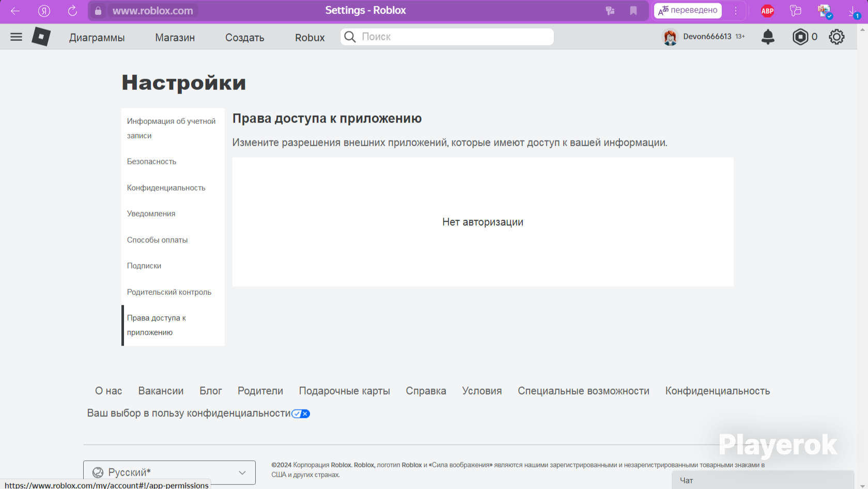Image resolution: width=868 pixels, height=489 pixels.
Task: Click the padlock site security icon
Action: pos(98,11)
